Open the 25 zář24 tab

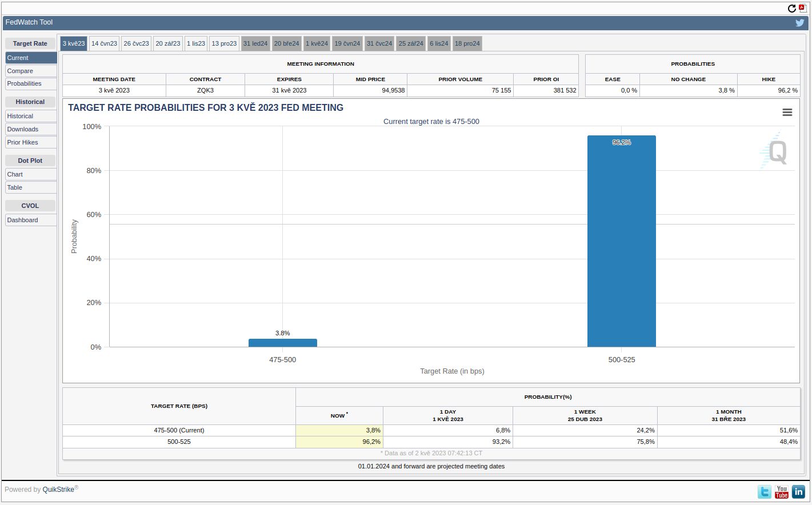point(411,43)
